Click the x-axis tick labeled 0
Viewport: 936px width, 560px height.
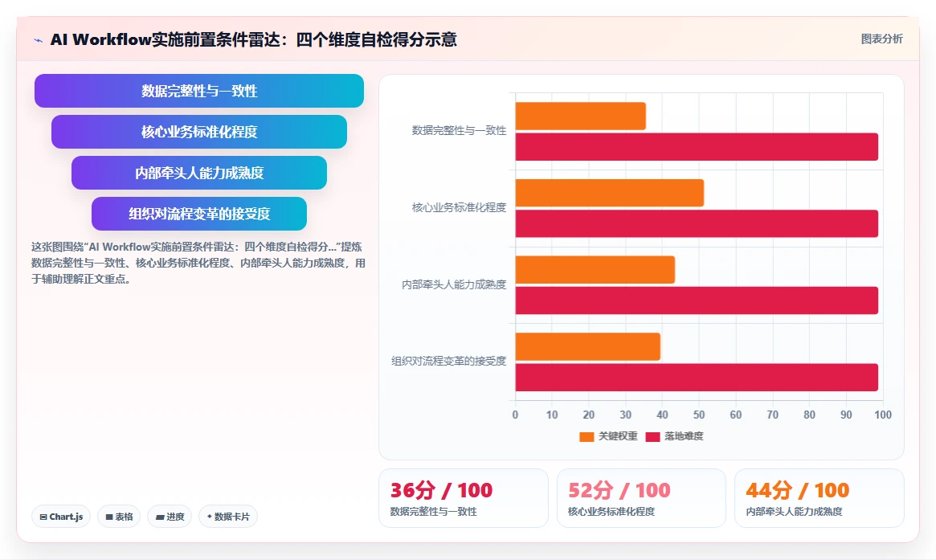tap(515, 415)
